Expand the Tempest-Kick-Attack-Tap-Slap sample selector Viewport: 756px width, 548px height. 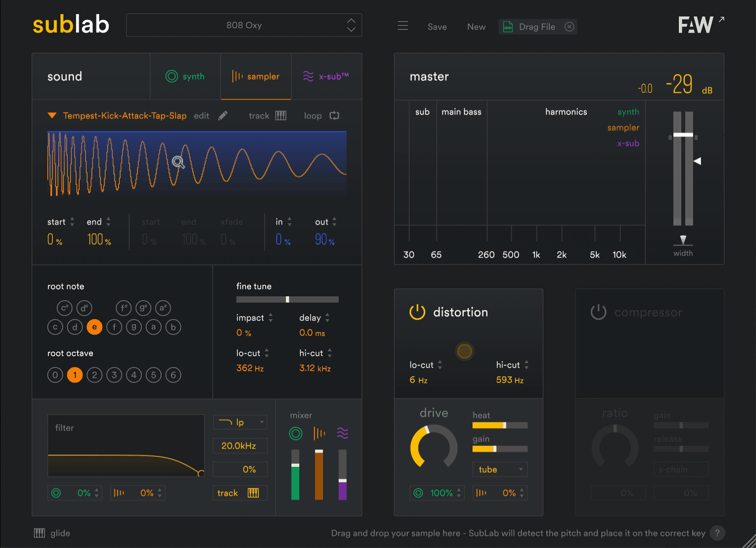(x=52, y=115)
